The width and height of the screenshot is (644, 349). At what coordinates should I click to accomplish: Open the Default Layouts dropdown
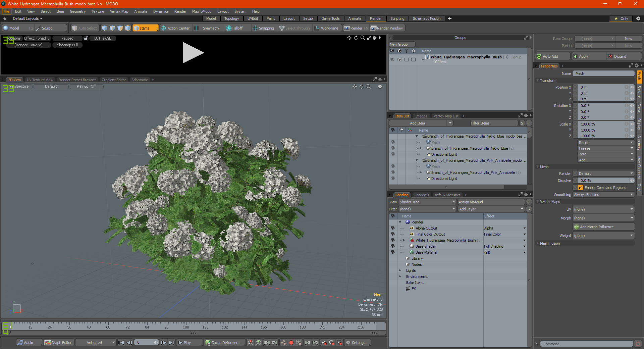(x=28, y=18)
